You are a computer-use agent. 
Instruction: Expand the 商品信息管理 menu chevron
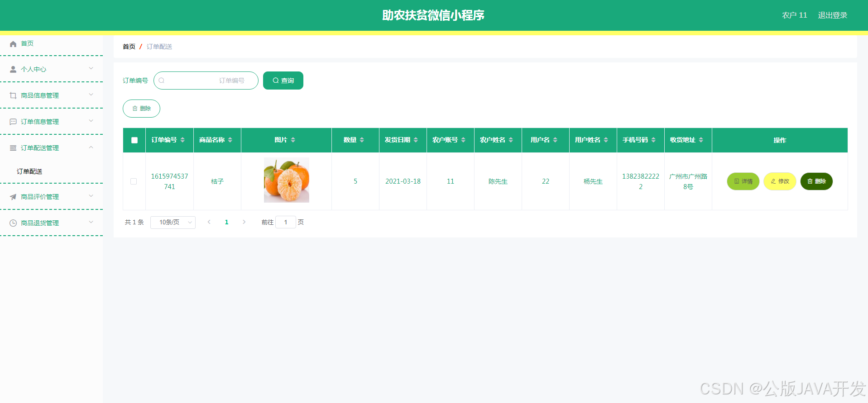(91, 95)
